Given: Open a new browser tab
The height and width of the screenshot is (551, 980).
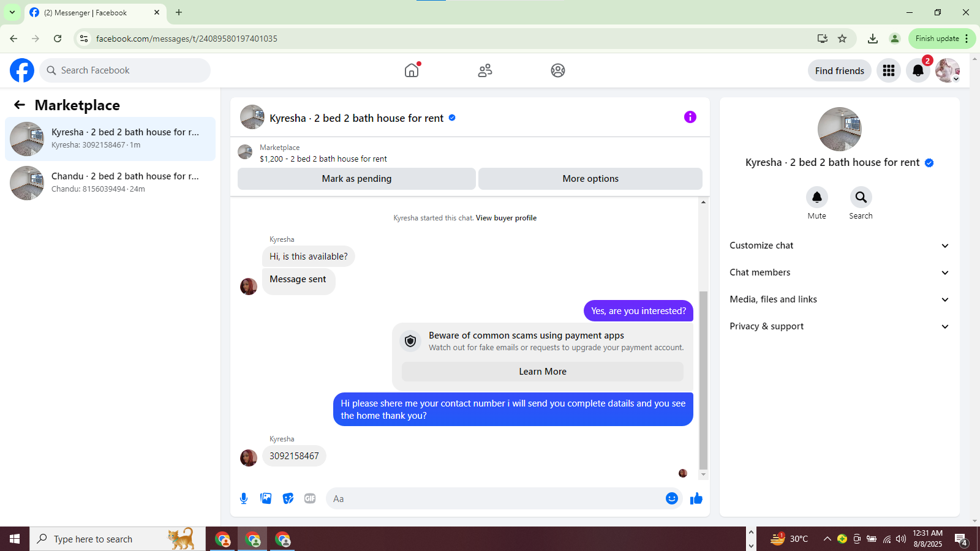Looking at the screenshot, I should pos(179,12).
